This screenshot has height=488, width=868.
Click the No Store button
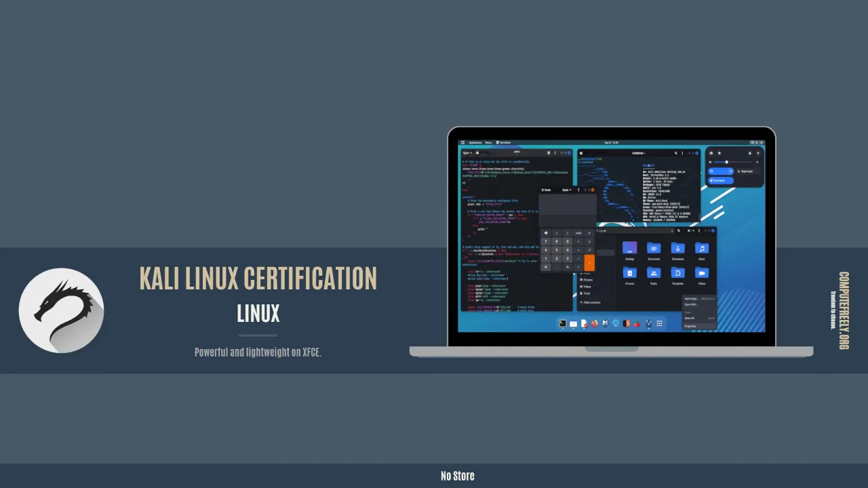458,476
